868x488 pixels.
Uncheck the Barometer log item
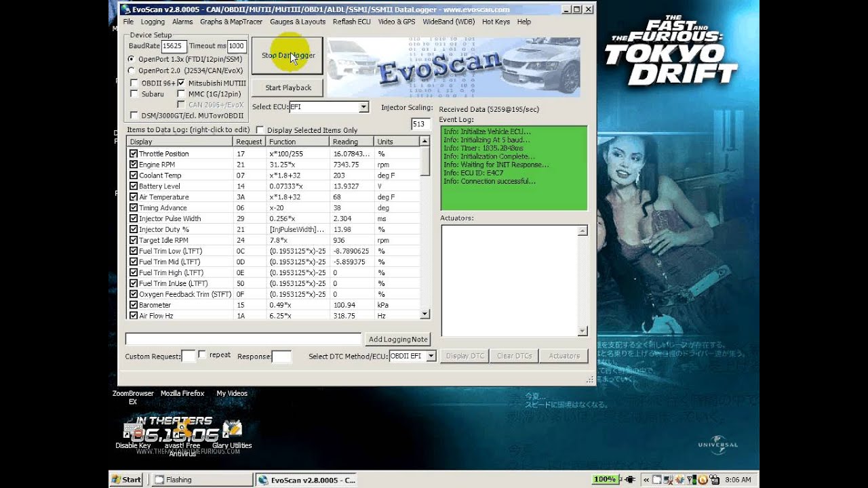[x=134, y=305]
